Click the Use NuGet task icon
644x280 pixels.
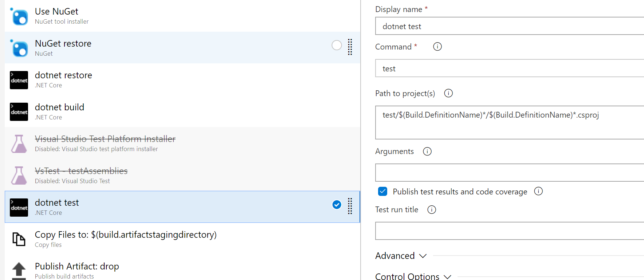point(19,16)
